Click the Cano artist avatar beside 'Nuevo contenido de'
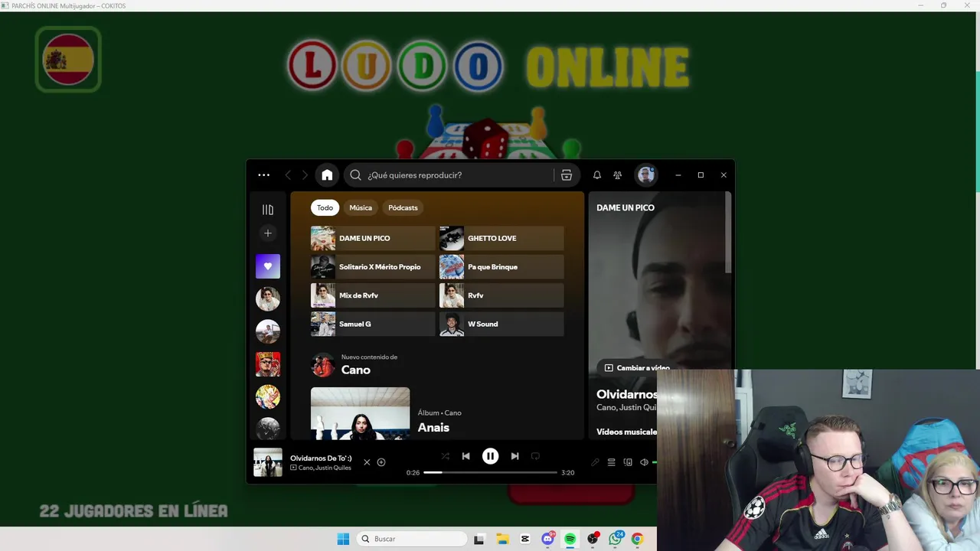 click(x=323, y=365)
